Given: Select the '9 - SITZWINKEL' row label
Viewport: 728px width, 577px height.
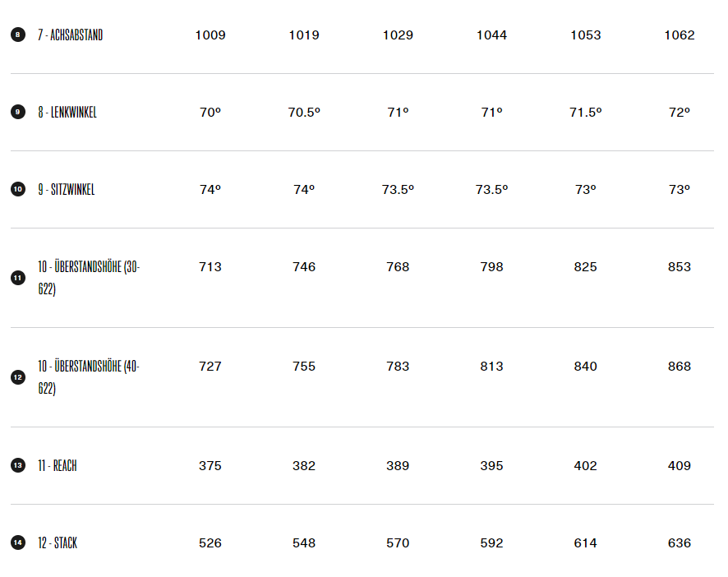Looking at the screenshot, I should point(66,190).
